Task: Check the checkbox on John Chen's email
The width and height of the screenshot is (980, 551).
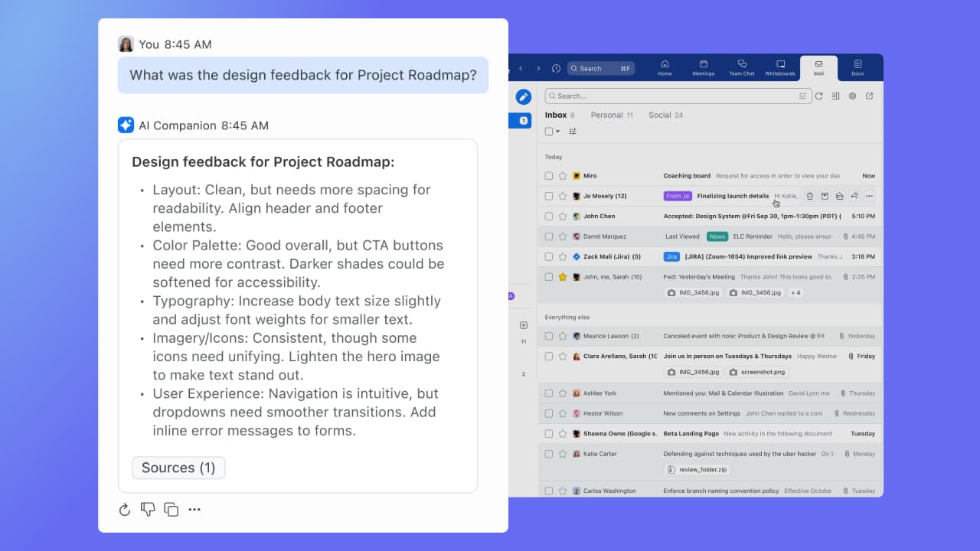Action: pos(549,216)
